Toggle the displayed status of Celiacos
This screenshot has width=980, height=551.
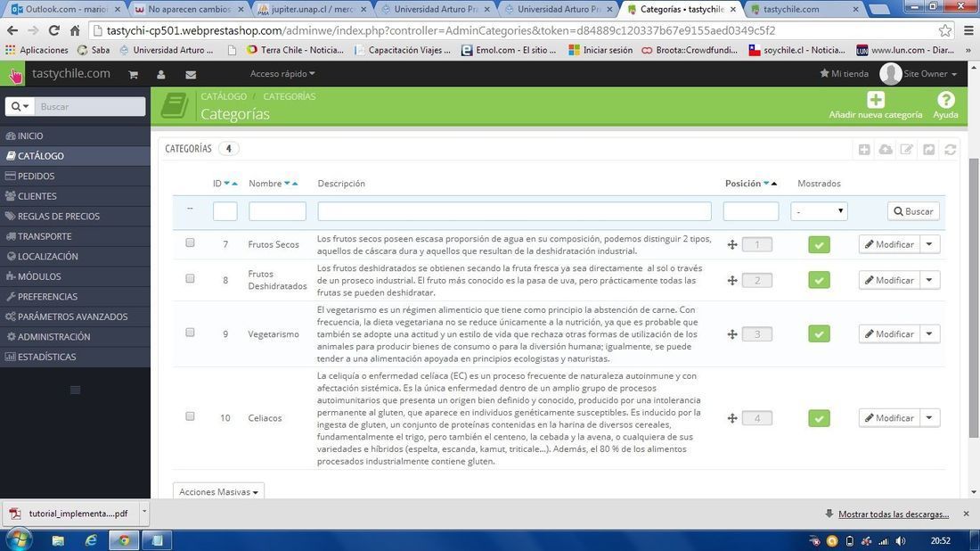[x=819, y=418]
